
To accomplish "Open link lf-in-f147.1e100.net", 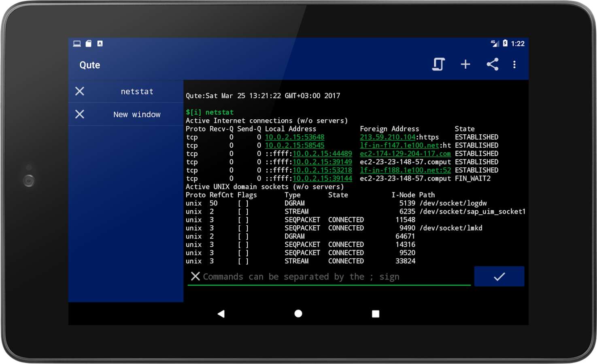I will [399, 145].
